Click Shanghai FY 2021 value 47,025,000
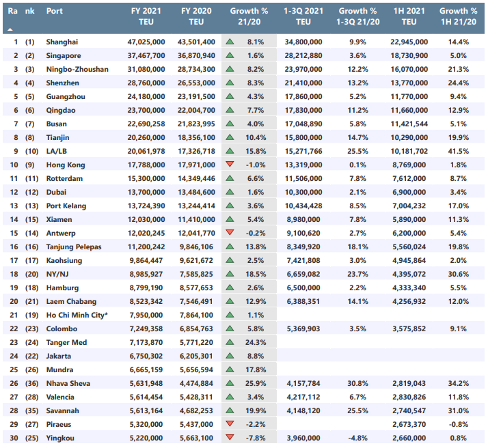Viewport: 488px width, 448px height. pyautogui.click(x=146, y=42)
